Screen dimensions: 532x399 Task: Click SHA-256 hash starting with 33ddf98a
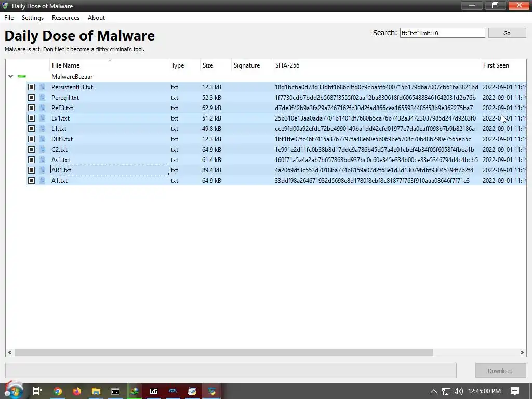(372, 180)
